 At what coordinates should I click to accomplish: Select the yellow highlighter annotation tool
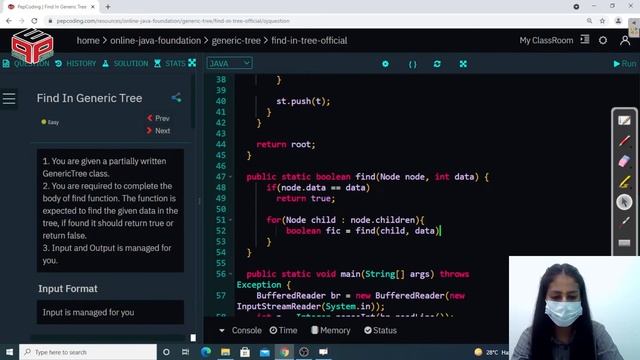click(x=624, y=182)
